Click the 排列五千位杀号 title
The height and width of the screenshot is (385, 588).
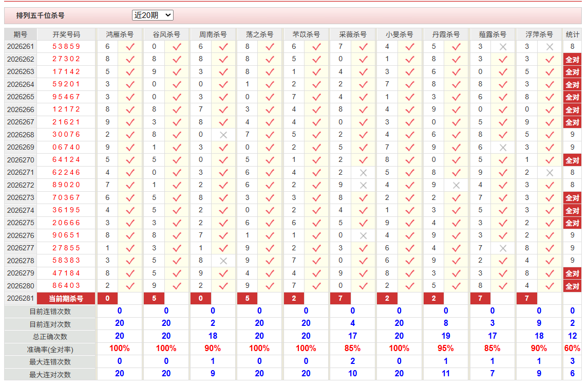(40, 15)
